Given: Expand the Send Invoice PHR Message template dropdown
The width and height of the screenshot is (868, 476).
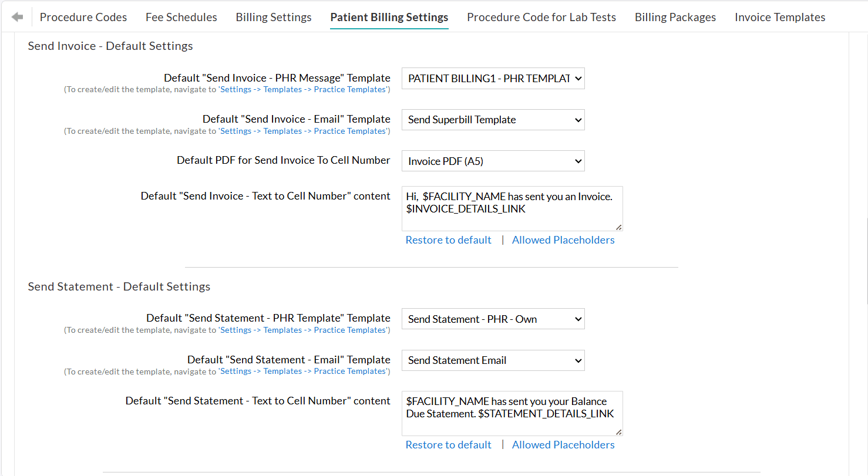Looking at the screenshot, I should (x=493, y=79).
